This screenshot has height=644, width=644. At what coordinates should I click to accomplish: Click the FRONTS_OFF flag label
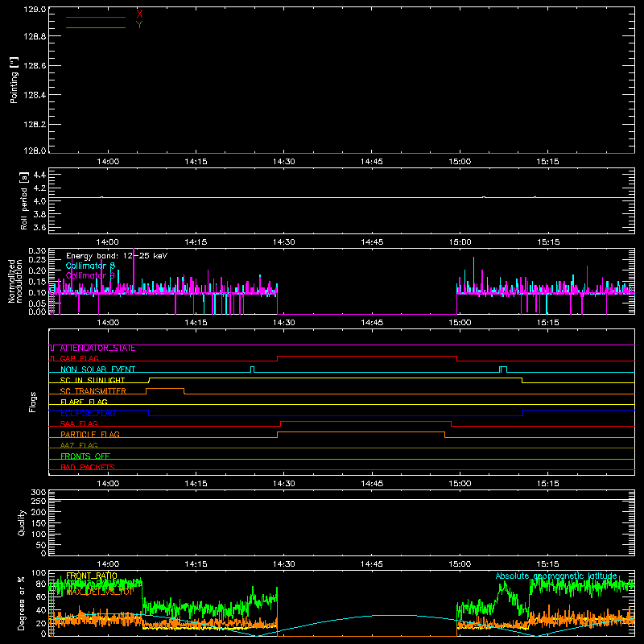tap(85, 456)
